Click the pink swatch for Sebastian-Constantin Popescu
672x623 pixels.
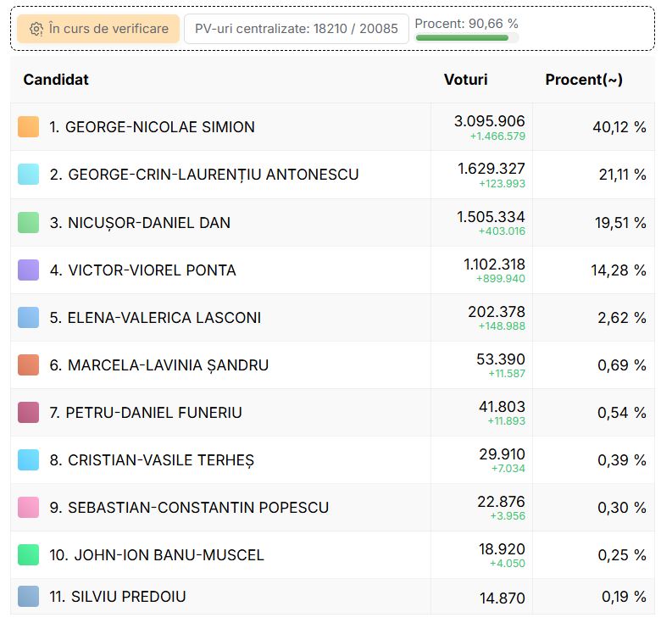coord(28,507)
